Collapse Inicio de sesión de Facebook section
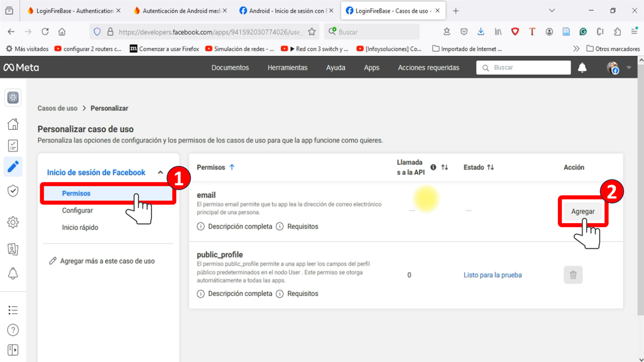 tap(160, 172)
